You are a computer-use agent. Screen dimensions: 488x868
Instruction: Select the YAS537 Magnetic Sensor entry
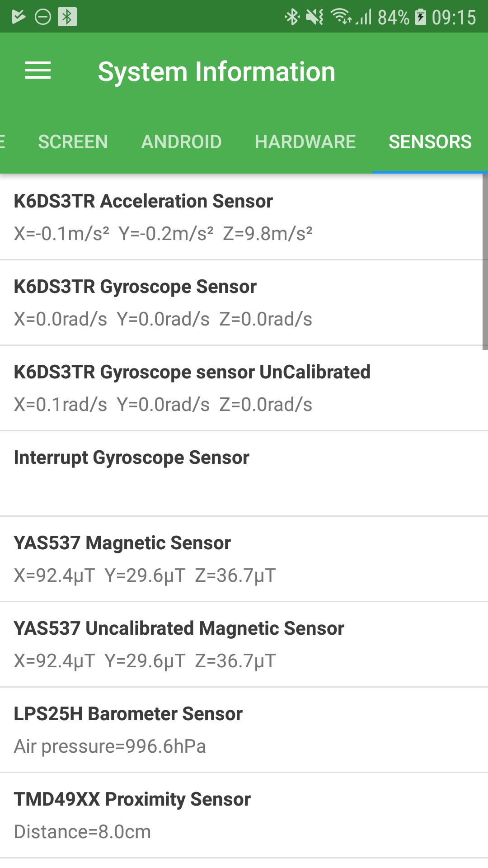coord(239,559)
